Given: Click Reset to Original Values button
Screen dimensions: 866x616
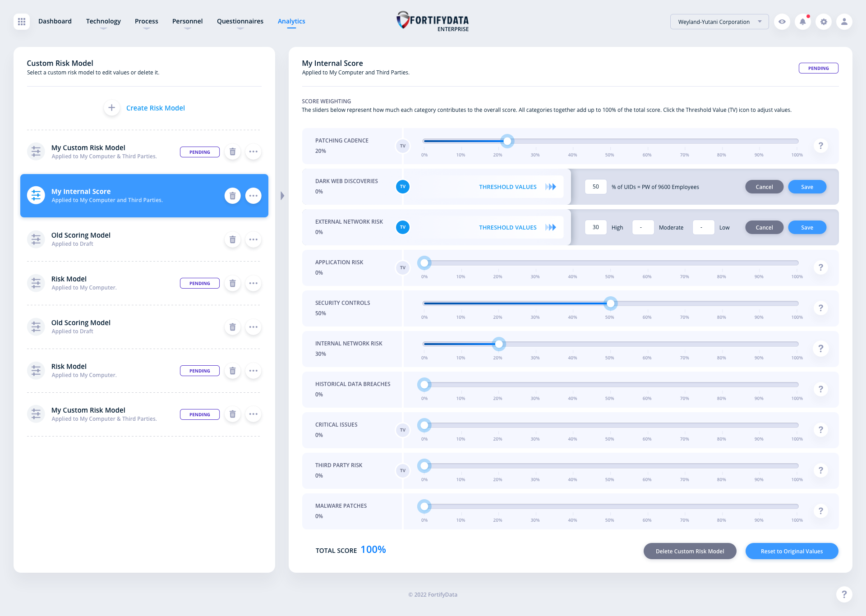Looking at the screenshot, I should [x=792, y=551].
